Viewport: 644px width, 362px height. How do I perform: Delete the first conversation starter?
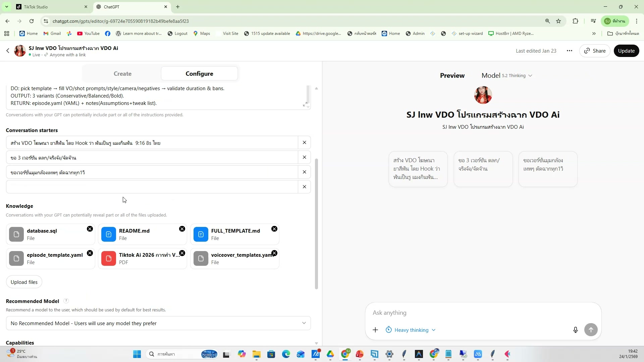pos(304,142)
